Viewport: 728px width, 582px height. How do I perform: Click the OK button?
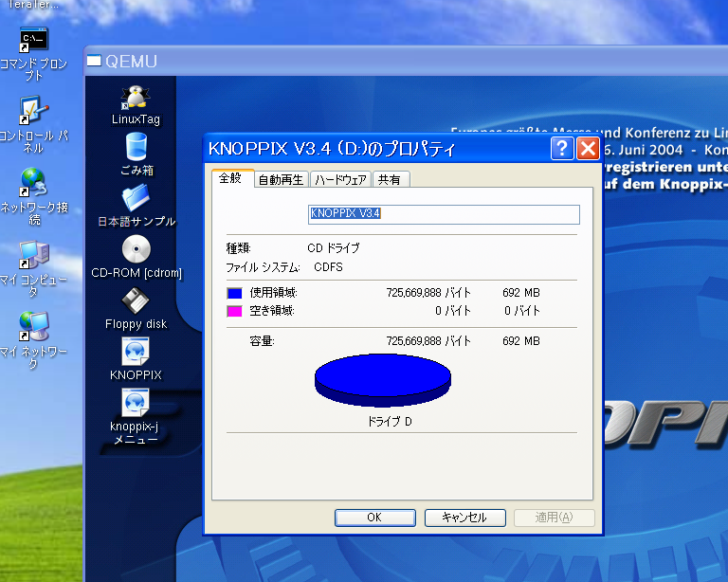tap(375, 518)
